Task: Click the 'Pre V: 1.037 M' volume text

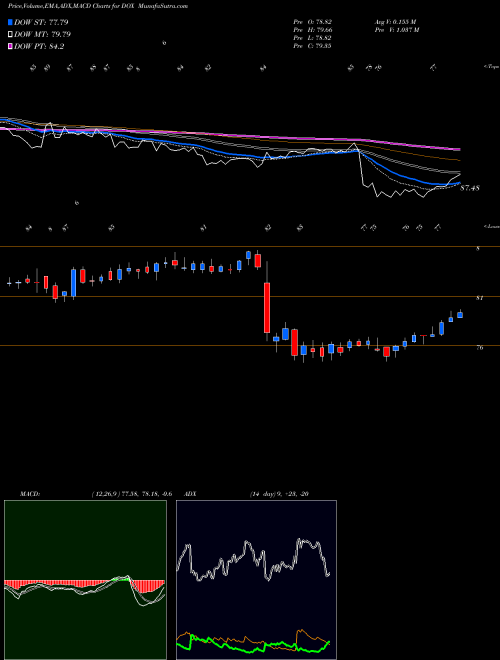Action: click(396, 30)
